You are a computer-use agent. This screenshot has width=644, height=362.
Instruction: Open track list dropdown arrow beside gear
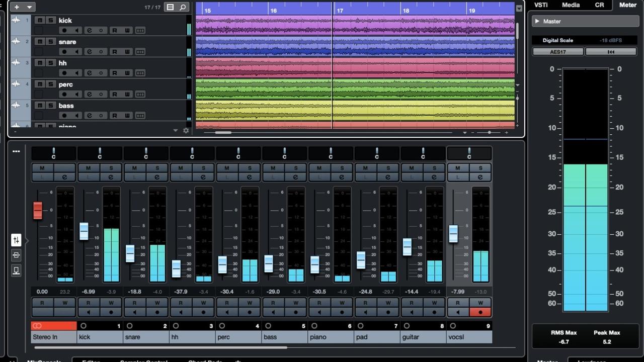175,131
